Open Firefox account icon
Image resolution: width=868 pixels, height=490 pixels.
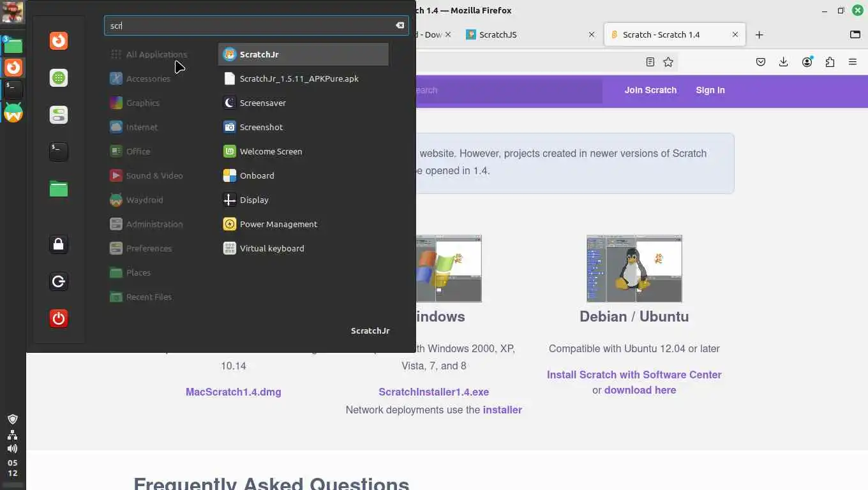tap(807, 62)
